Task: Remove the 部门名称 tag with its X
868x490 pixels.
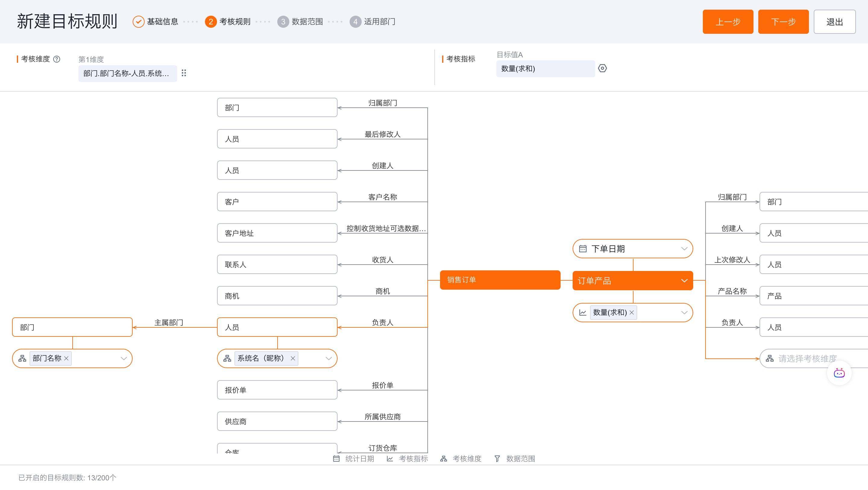Action: click(x=66, y=358)
